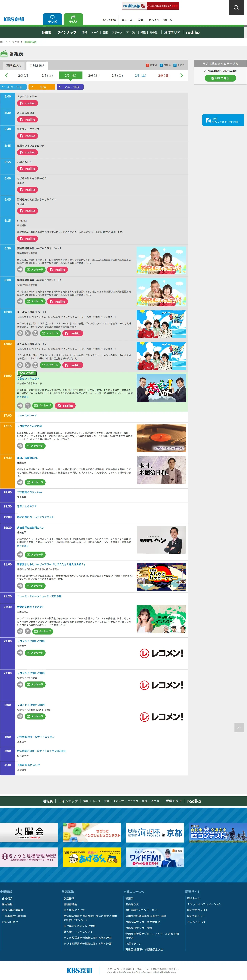Open the 火曜会 banner
This screenshot has width=247, height=980.
[x=29, y=832]
